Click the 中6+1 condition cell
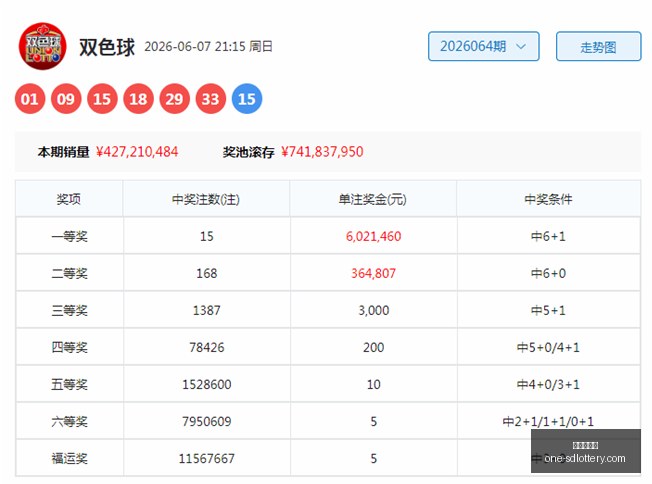 [x=548, y=236]
